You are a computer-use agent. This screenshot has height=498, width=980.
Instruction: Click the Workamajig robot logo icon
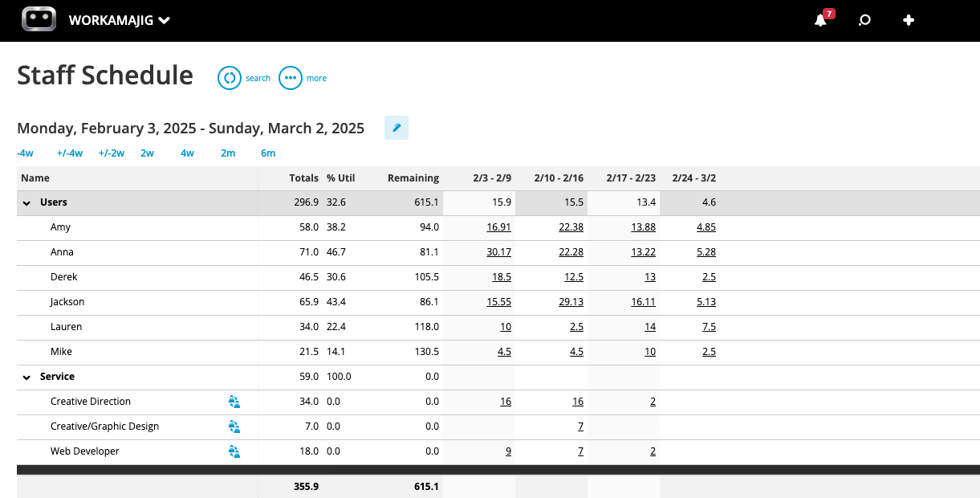tap(39, 20)
